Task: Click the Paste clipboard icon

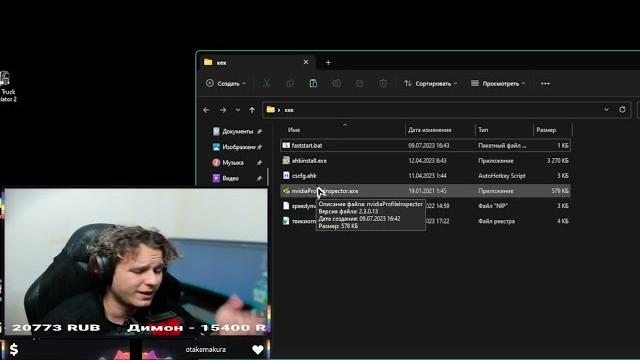Action: 313,84
